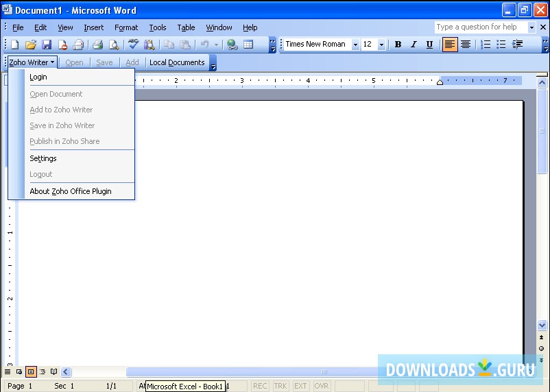Apply bulleted list formatting icon
The width and height of the screenshot is (550, 392).
(501, 45)
